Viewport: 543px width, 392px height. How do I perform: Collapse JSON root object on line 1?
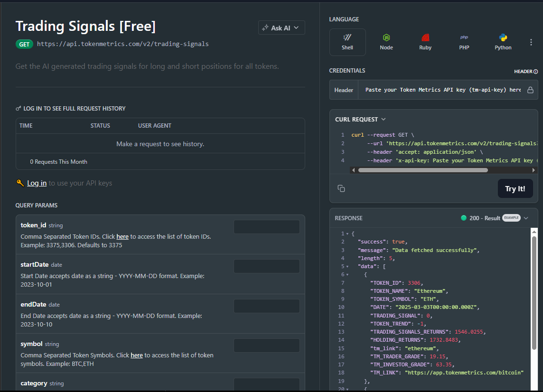pyautogui.click(x=347, y=234)
